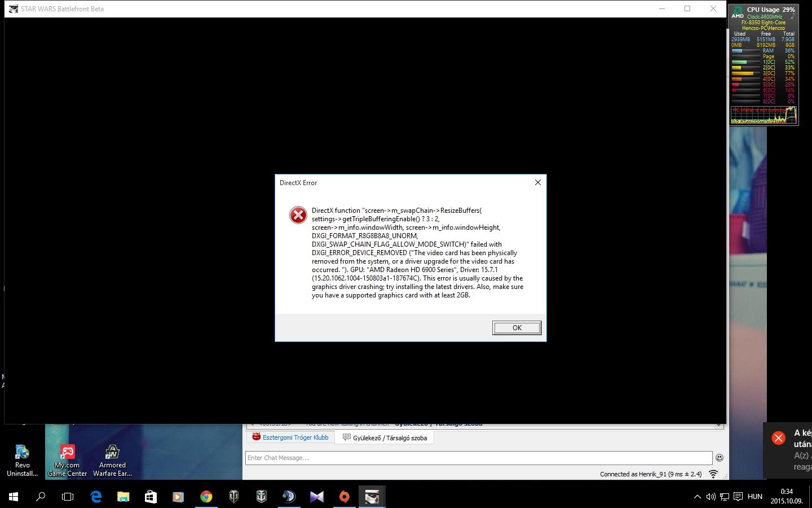This screenshot has width=812, height=508.
Task: Dismiss the red X toast notification
Action: (778, 438)
